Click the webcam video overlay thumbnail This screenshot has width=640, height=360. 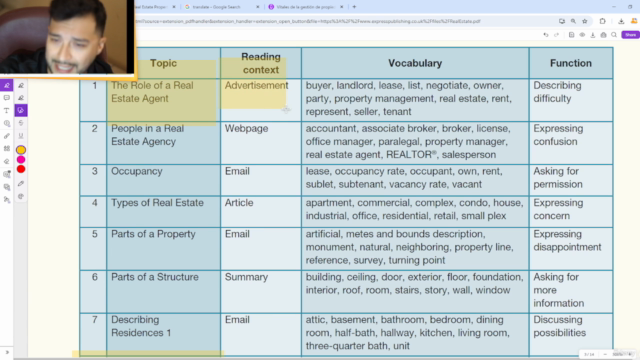67,38
